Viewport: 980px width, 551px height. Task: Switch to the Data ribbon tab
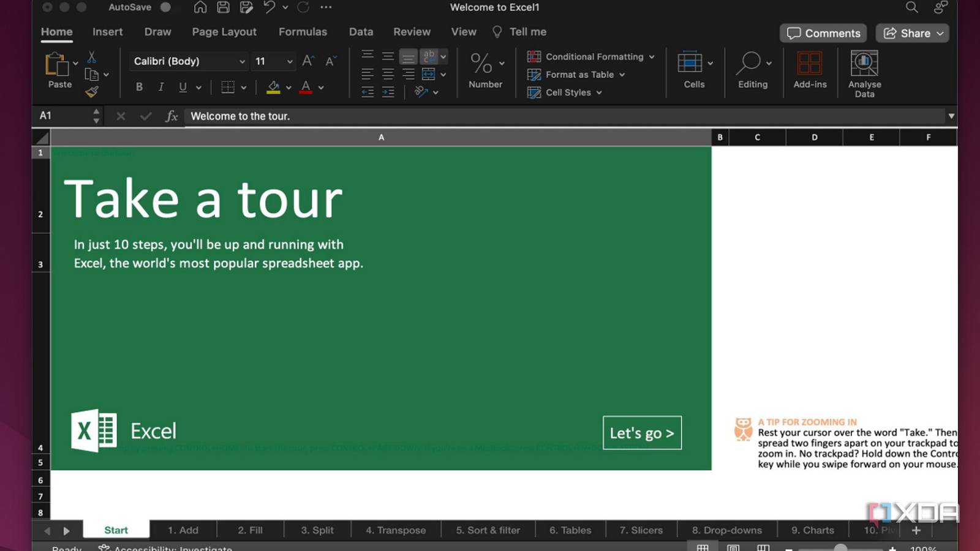click(x=361, y=32)
